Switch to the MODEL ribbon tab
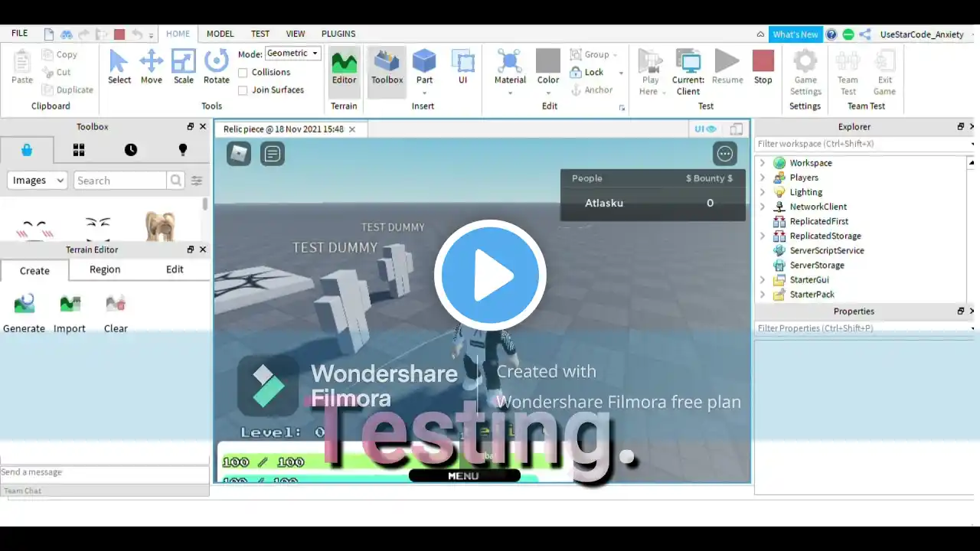 (220, 34)
